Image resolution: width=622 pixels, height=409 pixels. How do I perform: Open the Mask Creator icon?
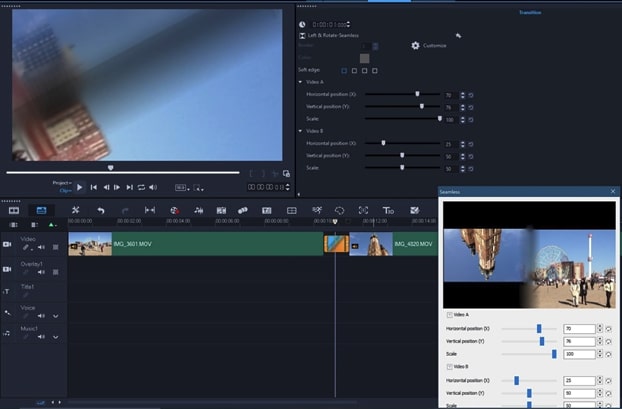tap(340, 210)
